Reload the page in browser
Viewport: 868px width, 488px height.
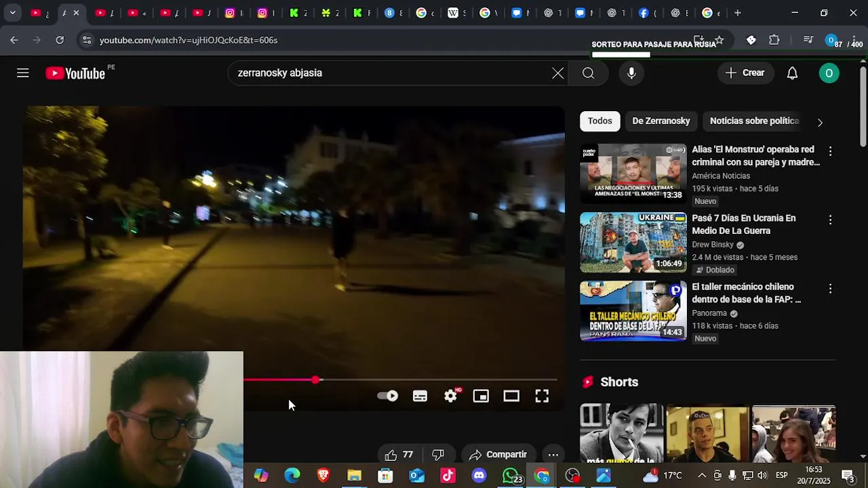[60, 40]
